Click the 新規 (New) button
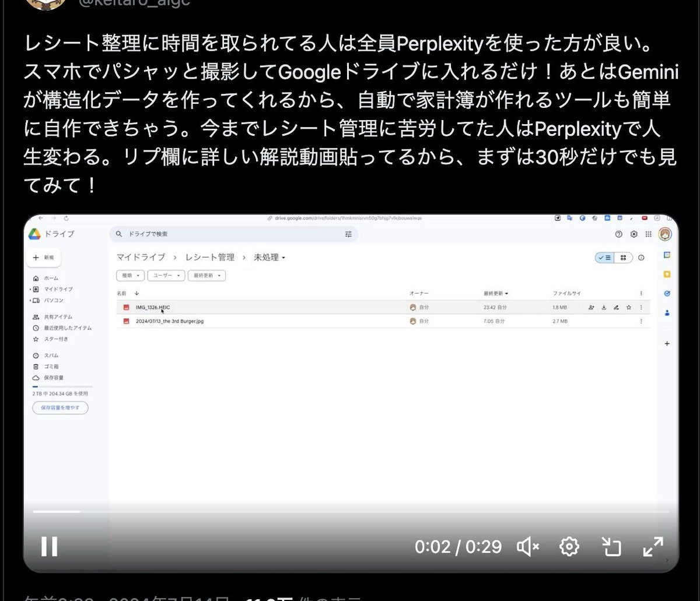This screenshot has width=700, height=601. (x=44, y=257)
